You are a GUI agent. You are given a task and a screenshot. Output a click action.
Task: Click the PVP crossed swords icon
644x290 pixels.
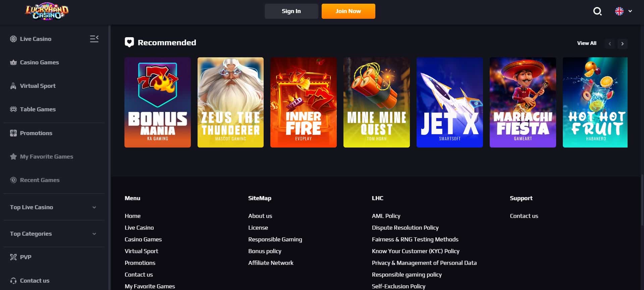point(13,257)
